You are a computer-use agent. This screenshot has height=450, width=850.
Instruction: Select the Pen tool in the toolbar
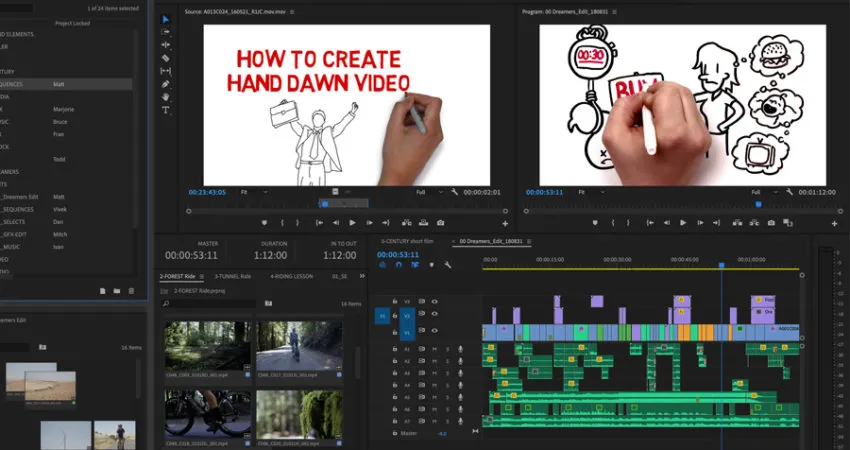pos(166,84)
